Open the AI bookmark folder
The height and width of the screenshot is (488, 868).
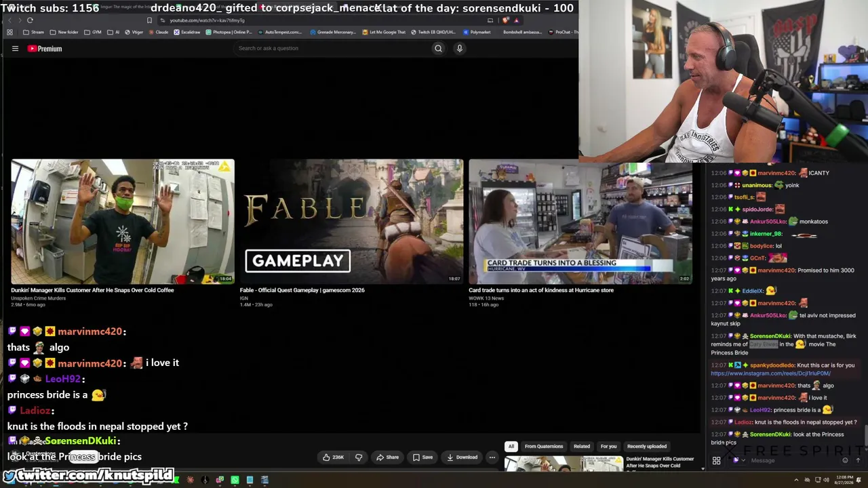[x=113, y=32]
